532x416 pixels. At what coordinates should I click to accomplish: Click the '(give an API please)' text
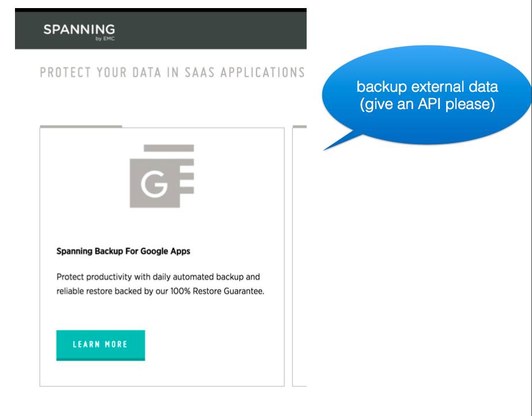427,104
